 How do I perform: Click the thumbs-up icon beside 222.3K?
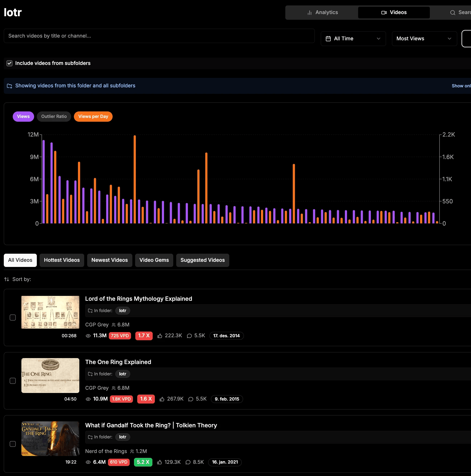click(160, 336)
